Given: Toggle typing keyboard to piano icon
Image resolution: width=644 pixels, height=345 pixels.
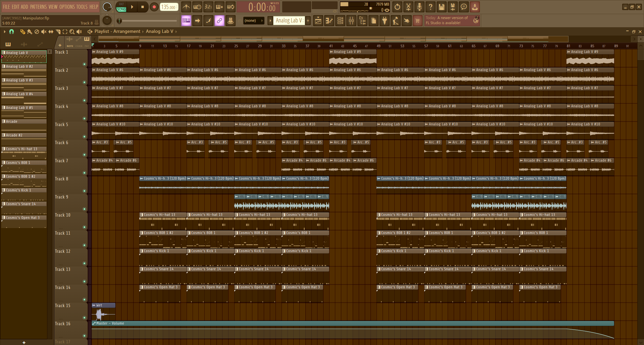Looking at the screenshot, I should pyautogui.click(x=186, y=21).
